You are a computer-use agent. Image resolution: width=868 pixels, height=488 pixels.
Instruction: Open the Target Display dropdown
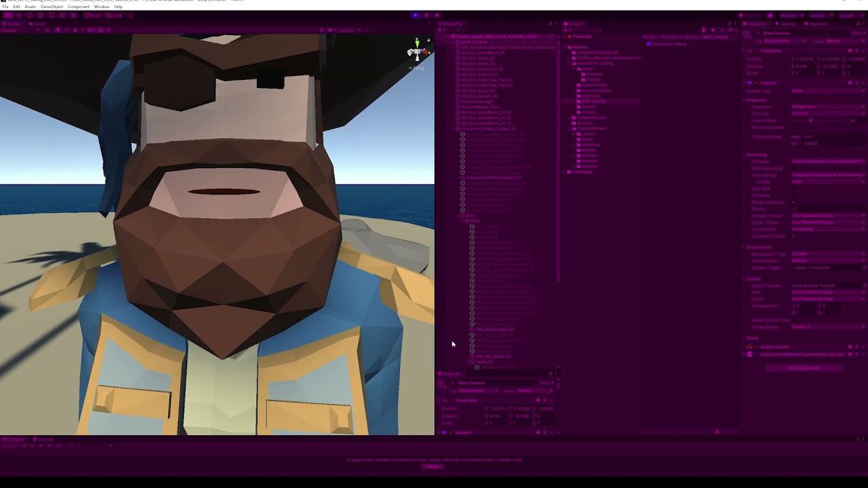pyautogui.click(x=828, y=327)
